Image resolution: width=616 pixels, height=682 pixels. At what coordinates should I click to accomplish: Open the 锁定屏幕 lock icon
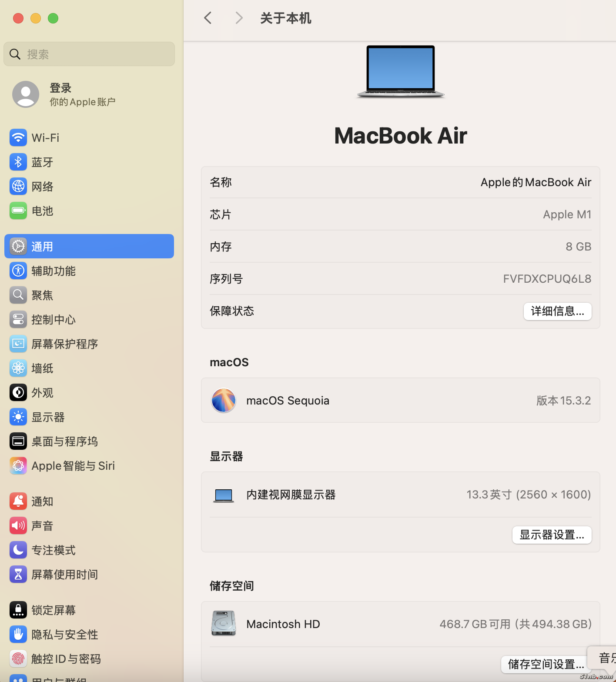[18, 610]
